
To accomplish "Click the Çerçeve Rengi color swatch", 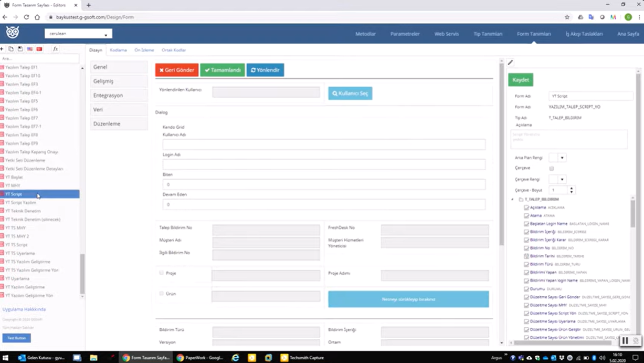I will click(x=553, y=180).
